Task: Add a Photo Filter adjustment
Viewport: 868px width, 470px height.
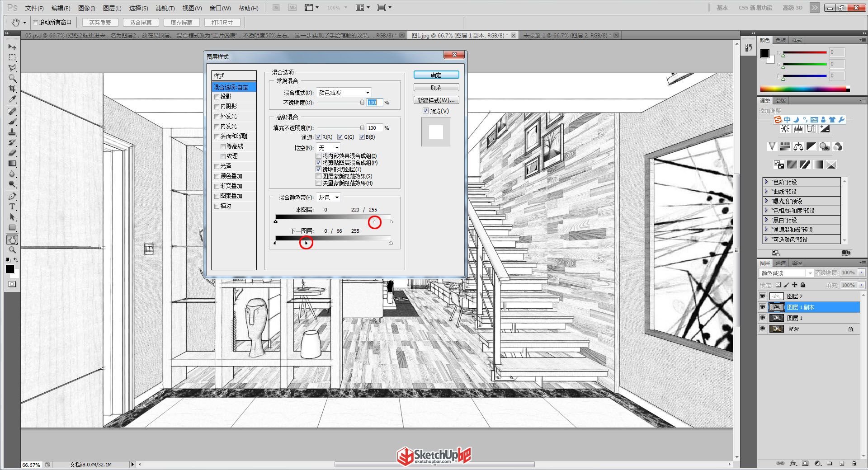Action: (x=825, y=146)
